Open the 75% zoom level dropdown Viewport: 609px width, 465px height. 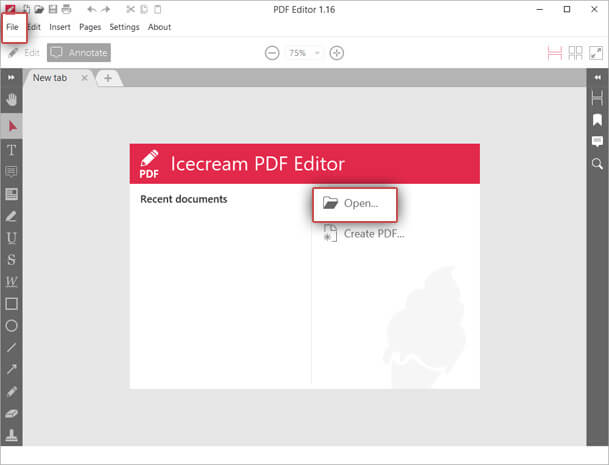coord(304,53)
